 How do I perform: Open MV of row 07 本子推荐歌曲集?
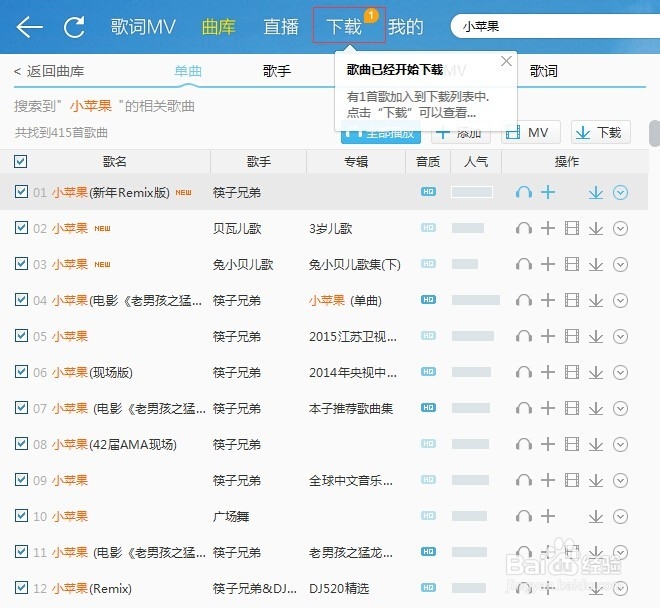click(572, 408)
